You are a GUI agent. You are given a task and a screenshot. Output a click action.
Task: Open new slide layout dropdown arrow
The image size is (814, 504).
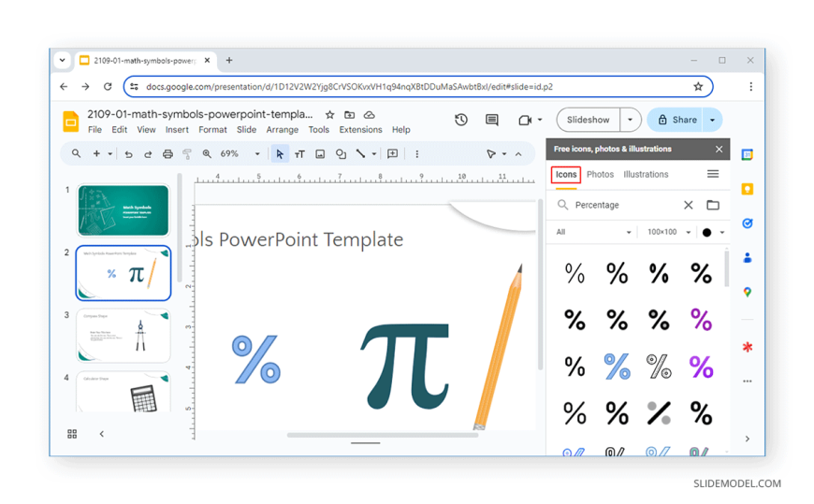110,154
